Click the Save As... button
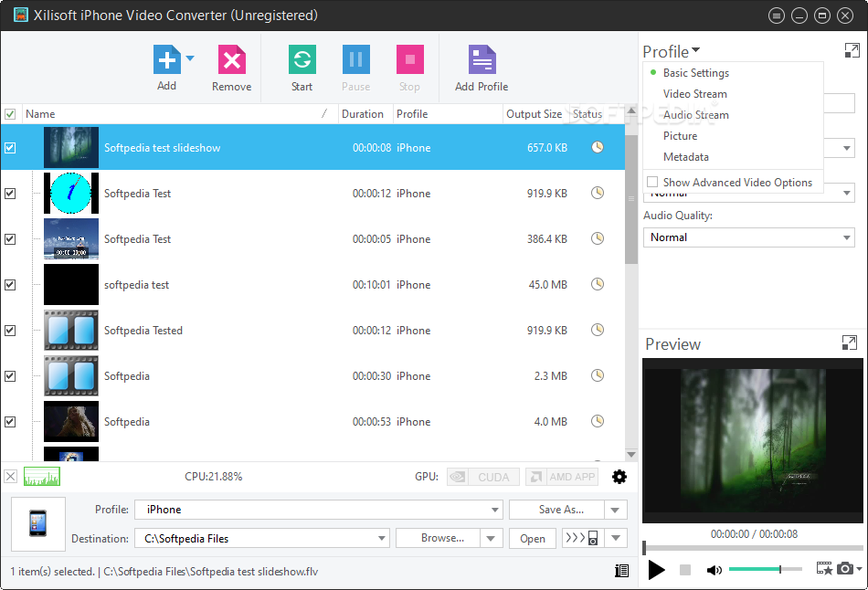The width and height of the screenshot is (868, 590). tap(556, 510)
